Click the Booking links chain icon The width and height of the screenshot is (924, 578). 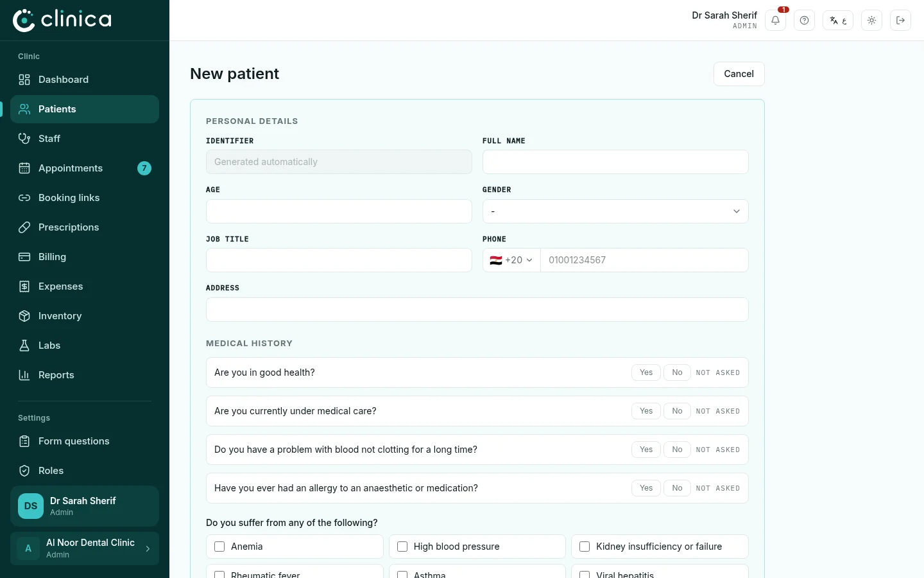(x=24, y=198)
